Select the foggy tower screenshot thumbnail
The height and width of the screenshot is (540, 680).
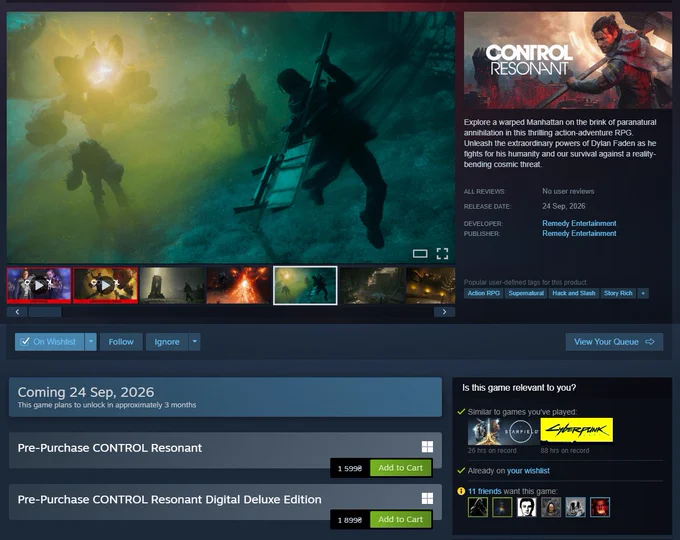click(x=172, y=285)
